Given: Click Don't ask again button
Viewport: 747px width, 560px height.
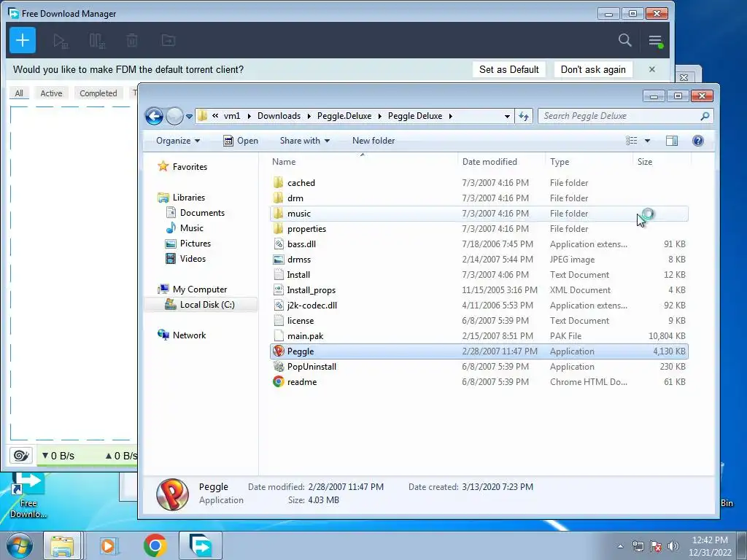Looking at the screenshot, I should coord(592,69).
